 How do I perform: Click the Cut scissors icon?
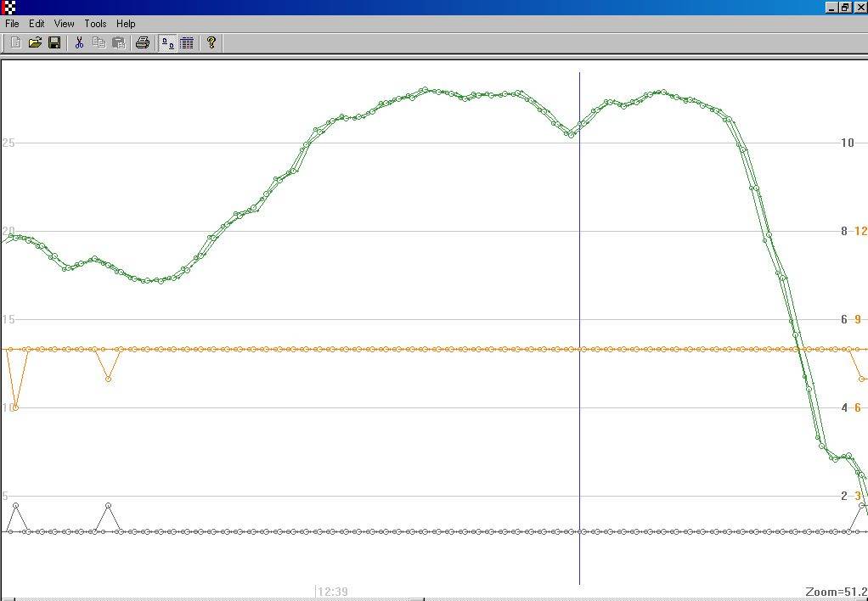tap(79, 42)
